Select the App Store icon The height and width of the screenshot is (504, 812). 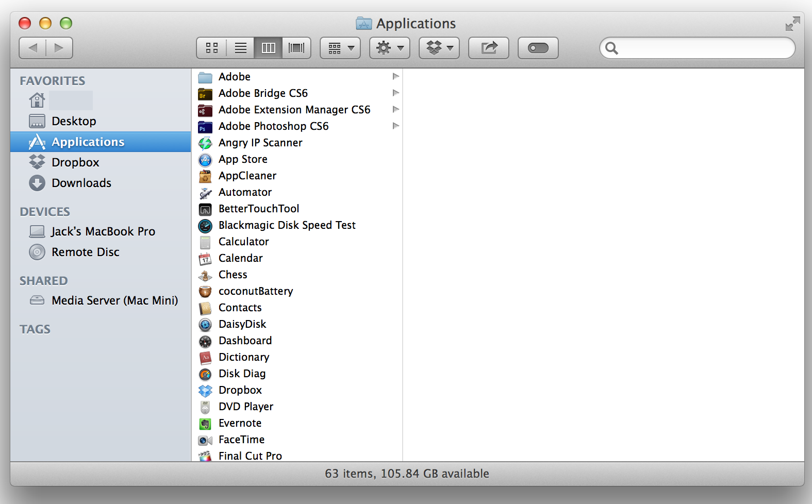(205, 160)
